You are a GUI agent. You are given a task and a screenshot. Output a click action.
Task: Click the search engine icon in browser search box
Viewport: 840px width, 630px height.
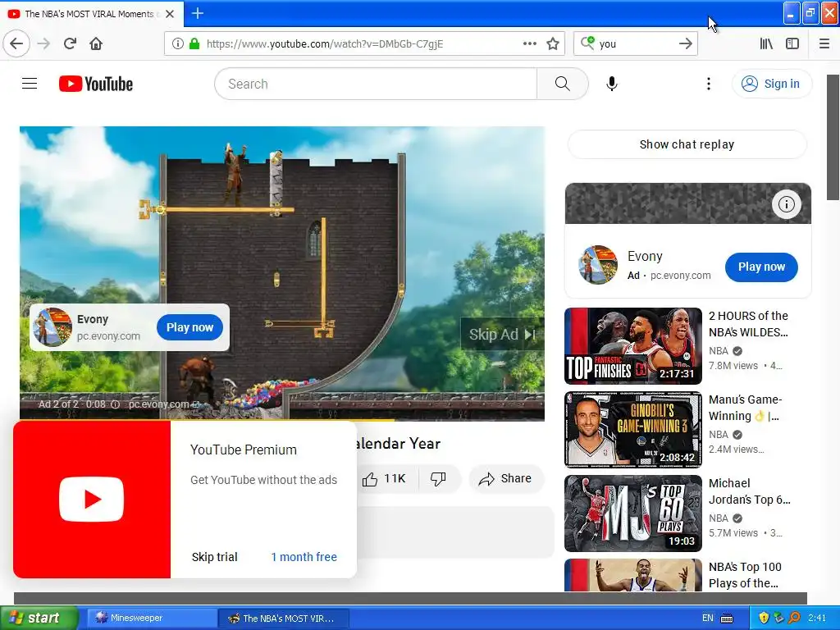(587, 43)
